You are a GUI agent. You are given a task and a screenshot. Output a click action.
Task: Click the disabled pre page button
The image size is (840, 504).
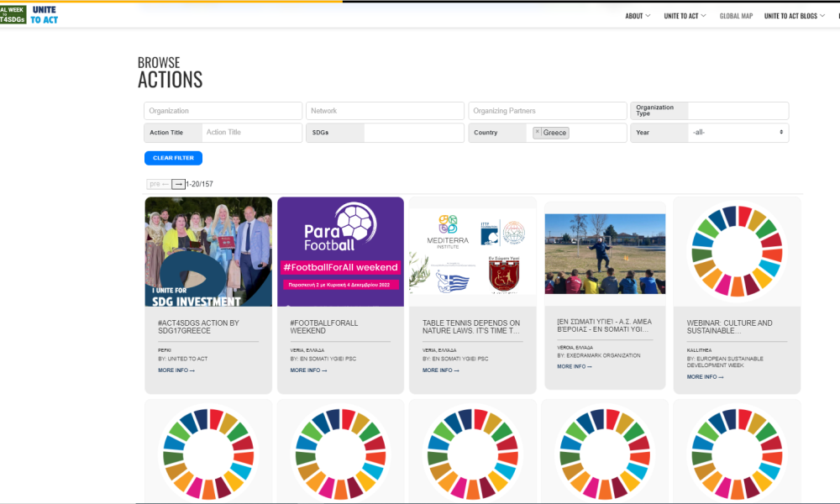coord(159,184)
